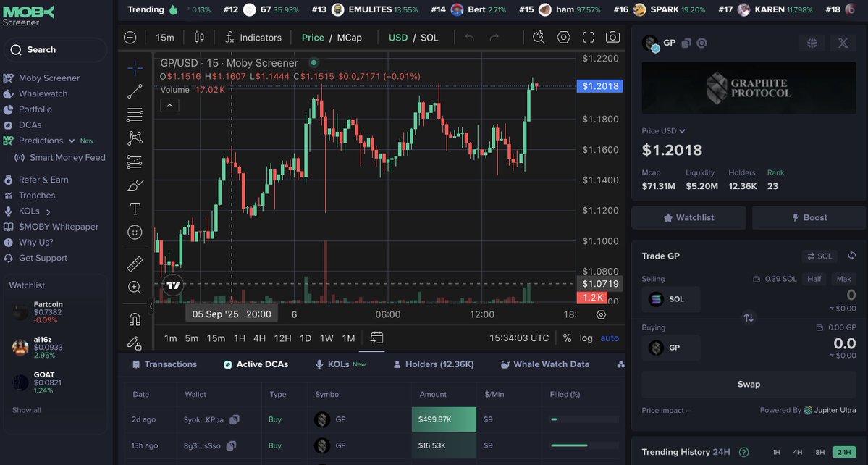Open the Whale Watch Data tab

tap(544, 364)
